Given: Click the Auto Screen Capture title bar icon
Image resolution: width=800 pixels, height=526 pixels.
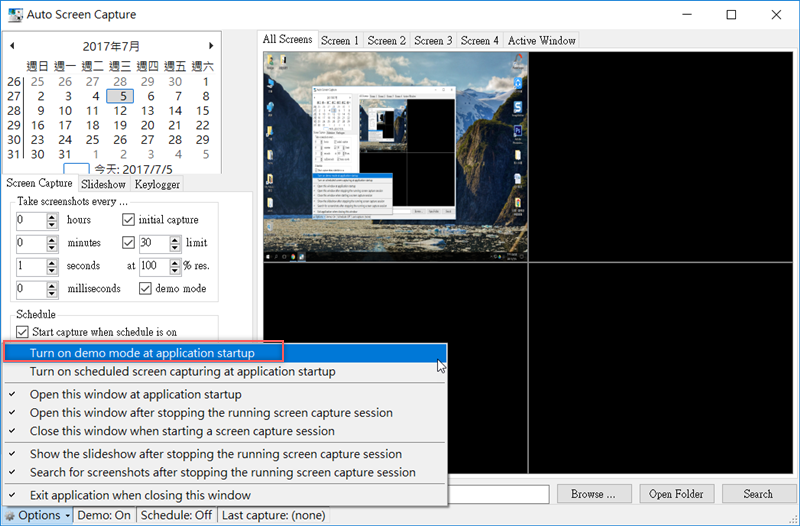Looking at the screenshot, I should pyautogui.click(x=16, y=15).
